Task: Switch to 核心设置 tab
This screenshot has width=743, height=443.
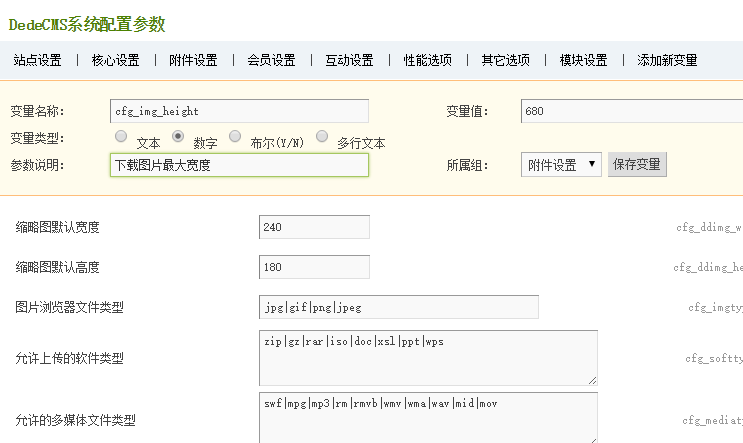Action: coord(116,60)
